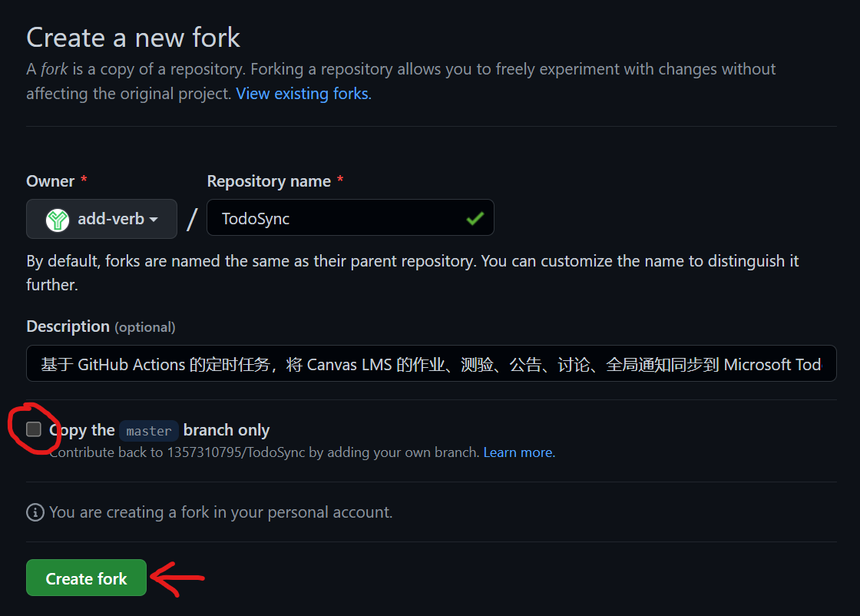Image resolution: width=860 pixels, height=616 pixels.
Task: Click the Repository name field label
Action: coord(269,181)
